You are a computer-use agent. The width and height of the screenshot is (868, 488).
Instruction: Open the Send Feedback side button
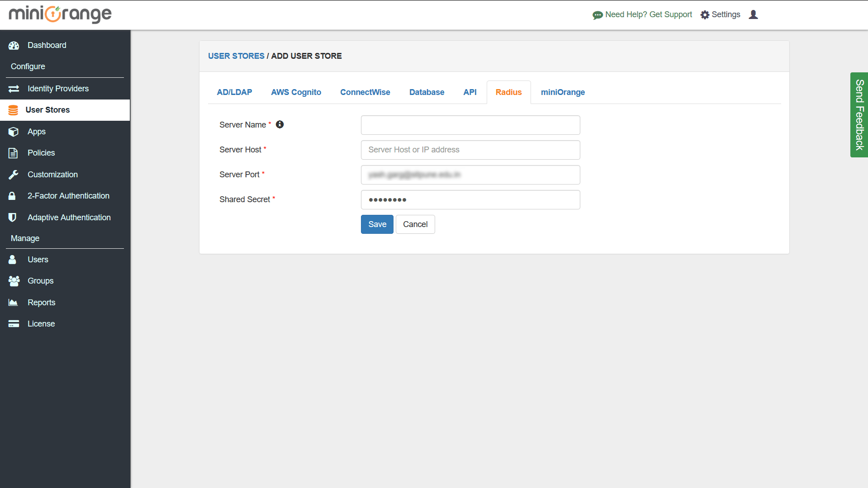pos(859,115)
